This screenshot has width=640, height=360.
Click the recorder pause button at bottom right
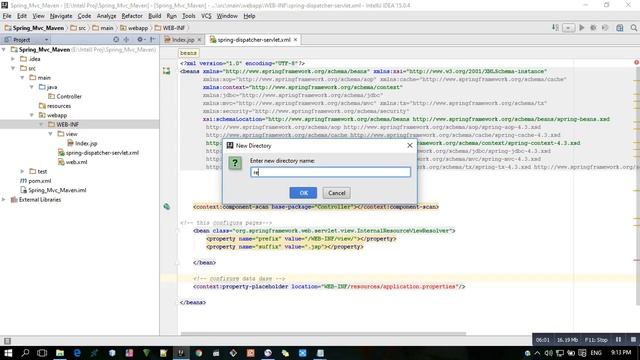pyautogui.click(x=618, y=340)
